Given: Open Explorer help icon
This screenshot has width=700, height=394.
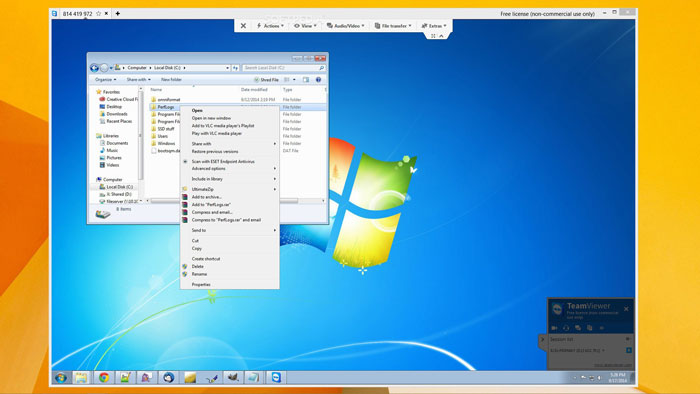Looking at the screenshot, I should tap(318, 79).
